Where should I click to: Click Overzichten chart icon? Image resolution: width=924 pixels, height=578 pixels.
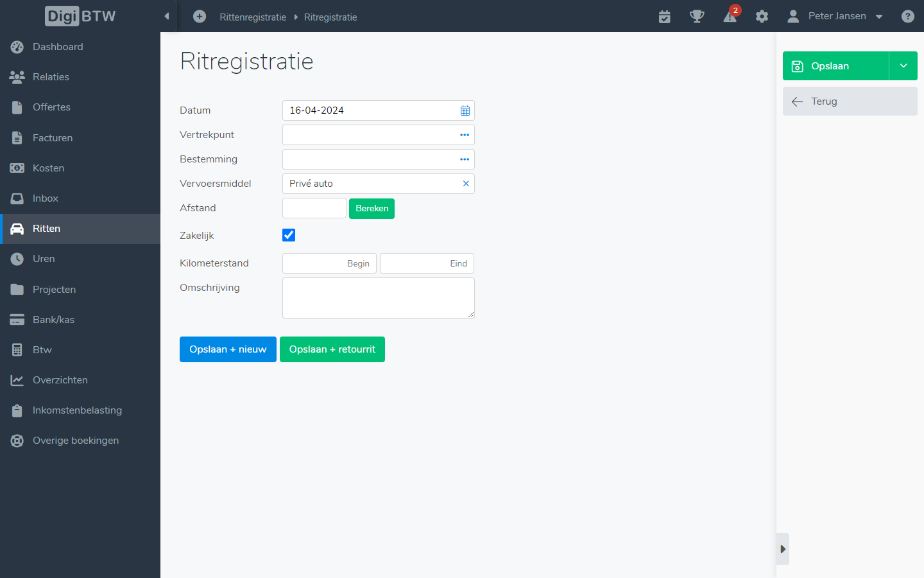[x=17, y=380]
